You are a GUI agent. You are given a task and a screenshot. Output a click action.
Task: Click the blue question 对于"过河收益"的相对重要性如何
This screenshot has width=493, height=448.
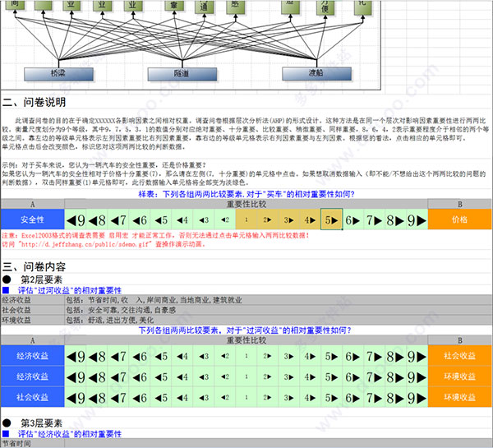[245, 330]
